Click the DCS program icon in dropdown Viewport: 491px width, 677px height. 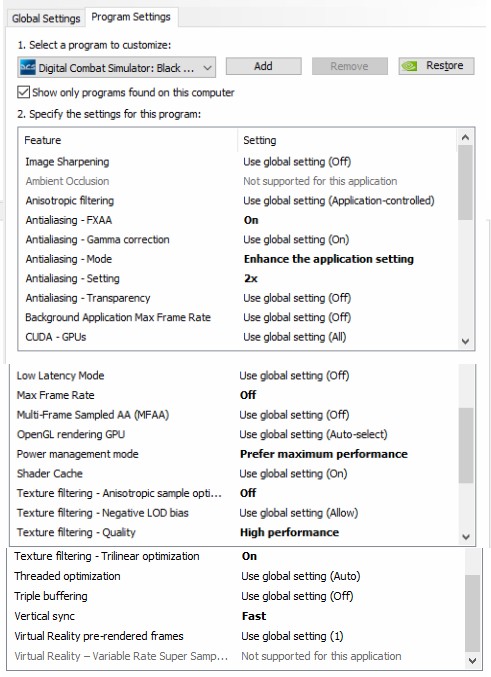point(28,67)
